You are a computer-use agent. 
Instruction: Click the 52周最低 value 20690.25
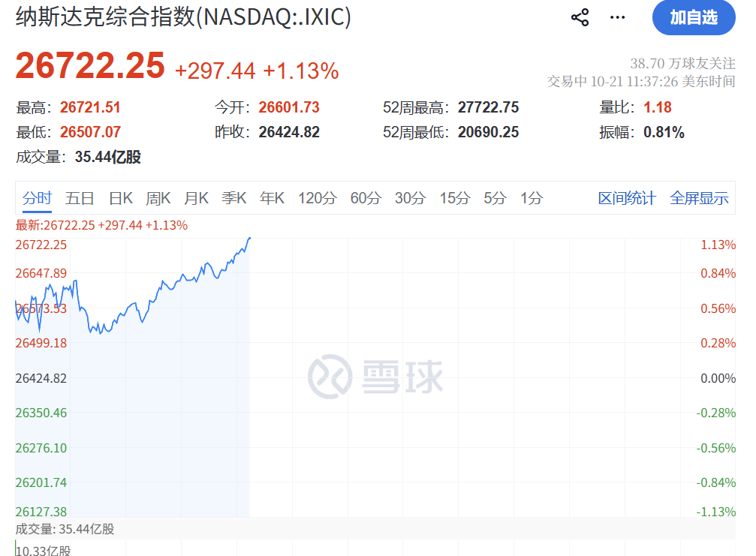pos(489,131)
